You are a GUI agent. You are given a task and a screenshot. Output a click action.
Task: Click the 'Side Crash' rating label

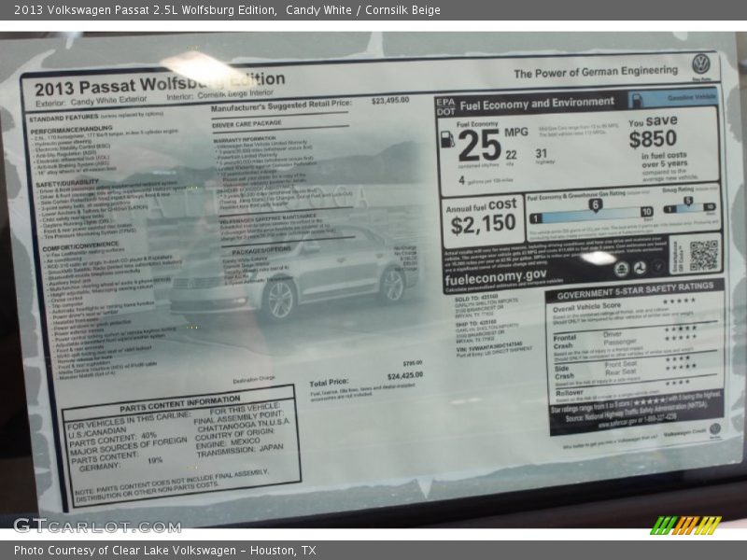[564, 371]
